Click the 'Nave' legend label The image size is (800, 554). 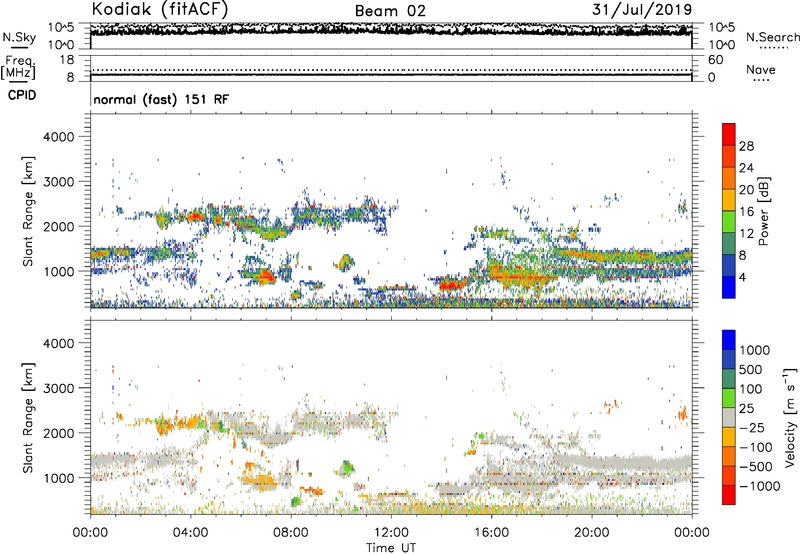[761, 69]
